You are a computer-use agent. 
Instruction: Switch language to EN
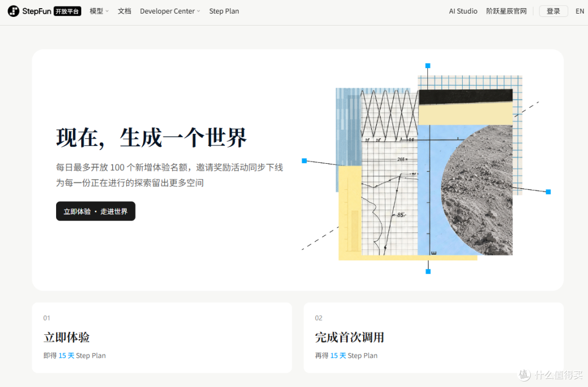pos(580,11)
